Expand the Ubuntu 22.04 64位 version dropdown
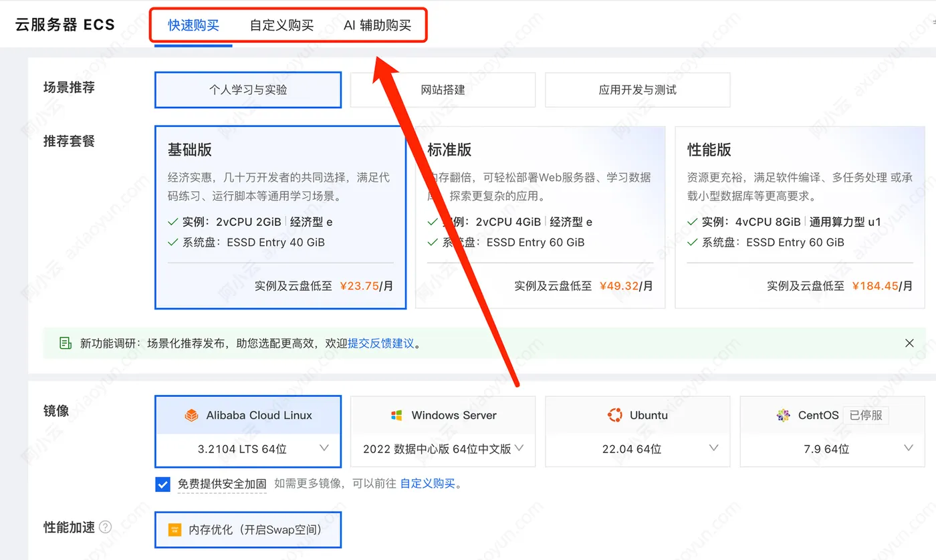The image size is (936, 560). coord(637,449)
